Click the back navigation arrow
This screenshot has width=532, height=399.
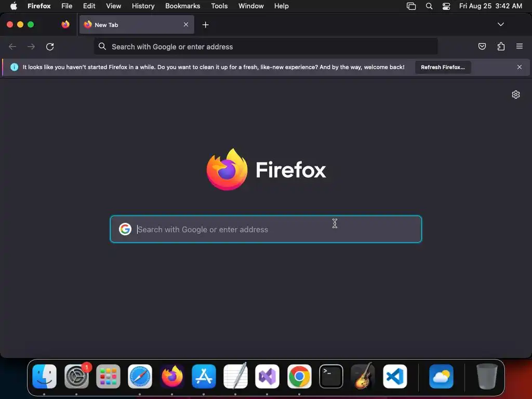point(12,46)
